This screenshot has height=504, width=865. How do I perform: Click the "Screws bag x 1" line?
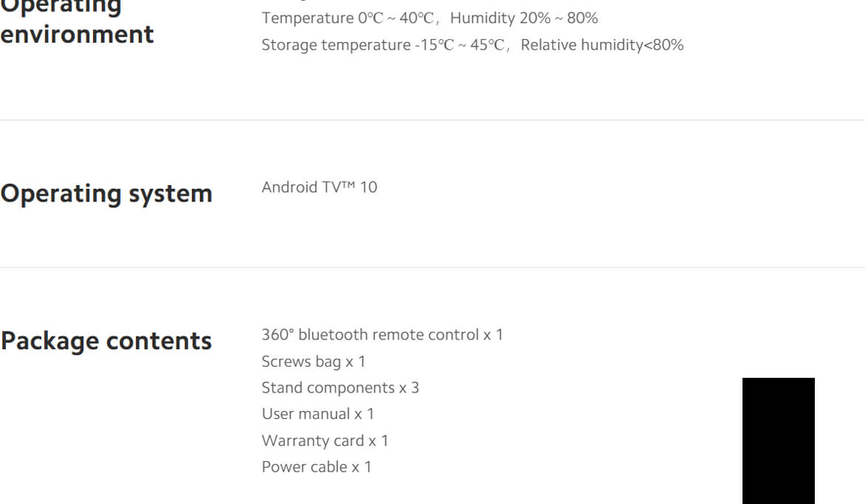[x=314, y=362]
